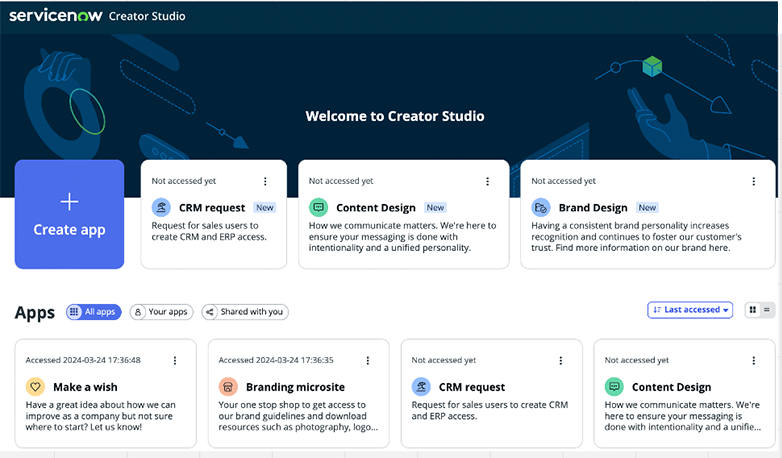Click the Make a wish heart icon
Screen dimensions: 782x458
[35, 387]
